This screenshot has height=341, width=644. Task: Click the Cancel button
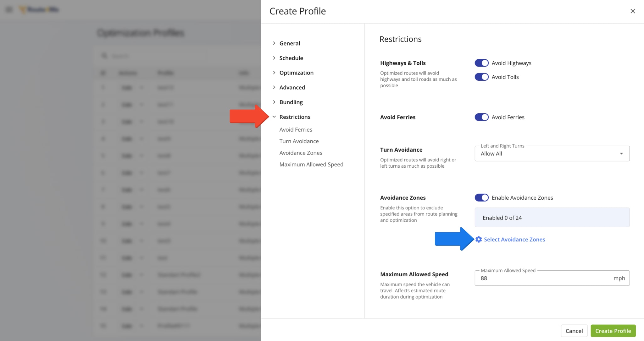coord(574,331)
